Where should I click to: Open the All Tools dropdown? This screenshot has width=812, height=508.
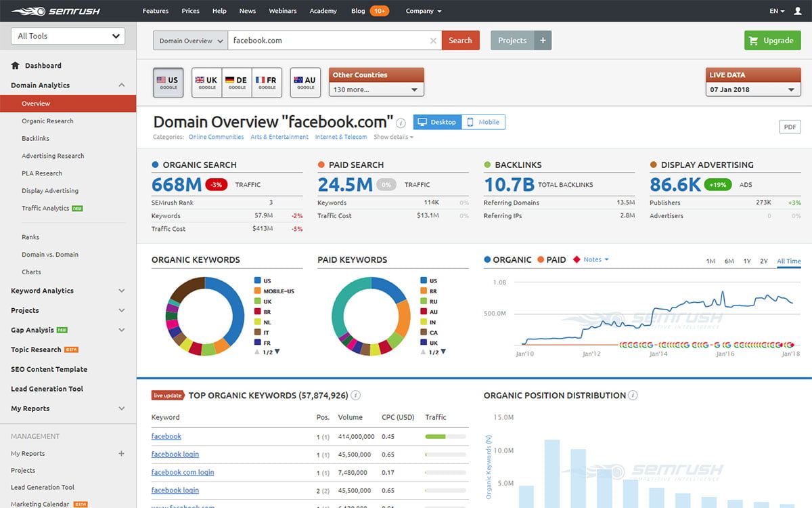(68, 37)
